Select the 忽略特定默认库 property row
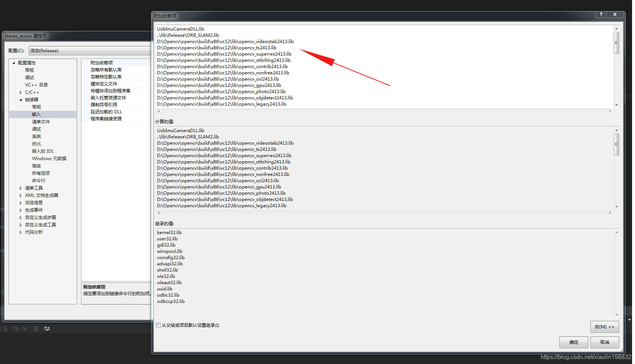 pyautogui.click(x=116, y=77)
